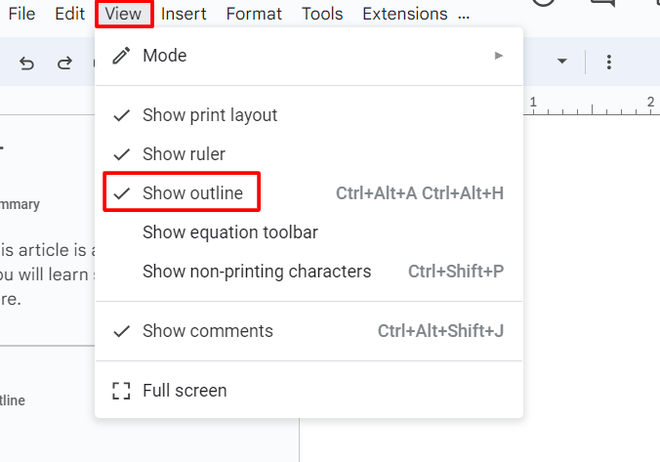660x462 pixels.
Task: Click the undo arrow icon
Action: tap(27, 63)
